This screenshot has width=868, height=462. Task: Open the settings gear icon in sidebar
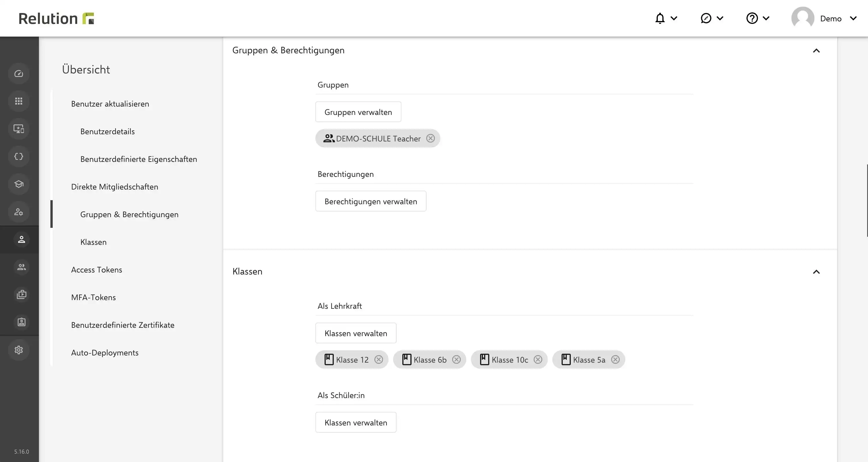point(19,350)
